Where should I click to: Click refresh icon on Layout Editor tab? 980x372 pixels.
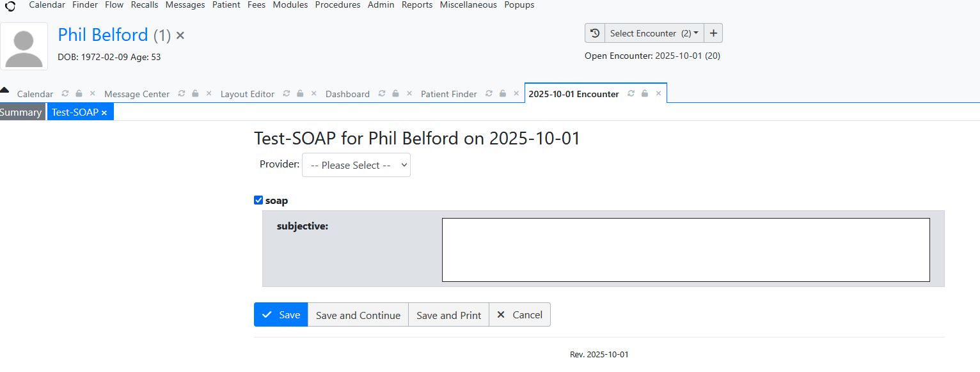(286, 94)
